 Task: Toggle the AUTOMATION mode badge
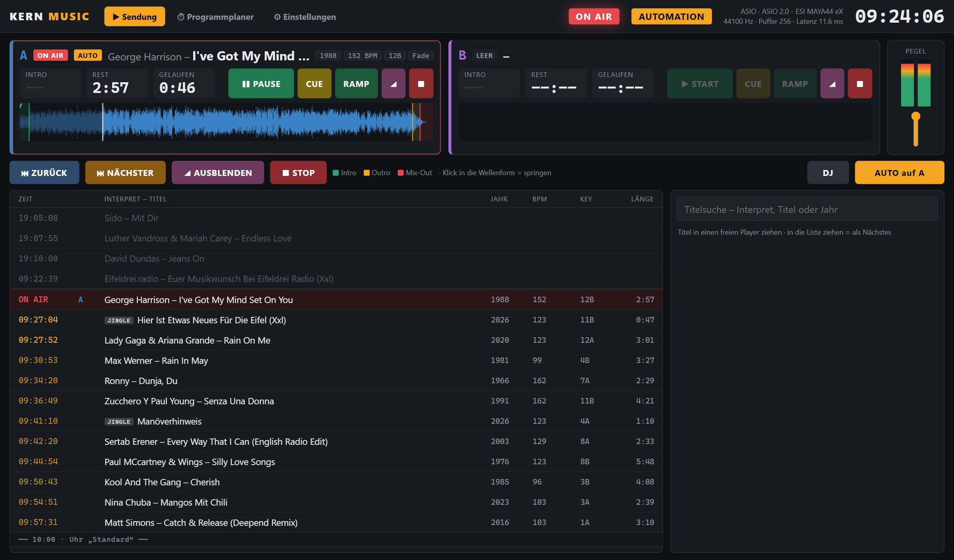coord(671,17)
